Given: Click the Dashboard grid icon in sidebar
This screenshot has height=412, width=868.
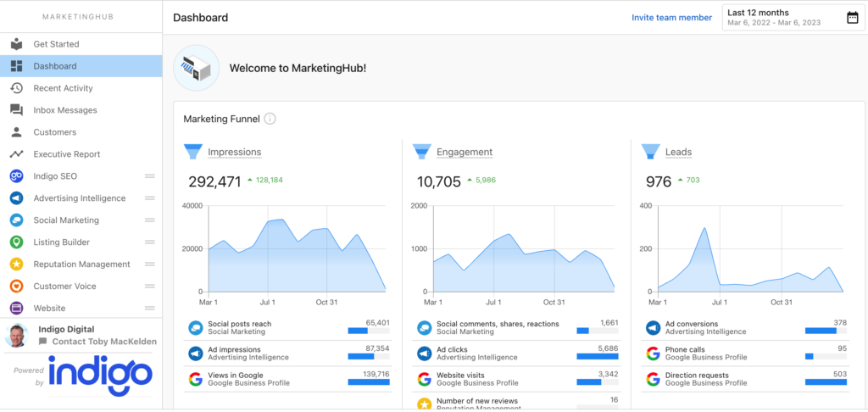Looking at the screenshot, I should pos(17,66).
